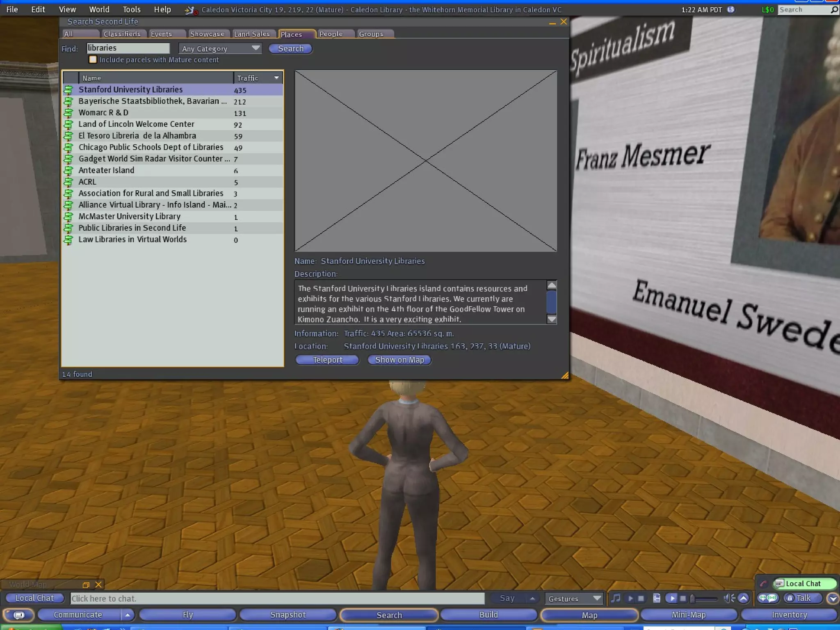Toggle the Talk lock button

pyautogui.click(x=790, y=598)
